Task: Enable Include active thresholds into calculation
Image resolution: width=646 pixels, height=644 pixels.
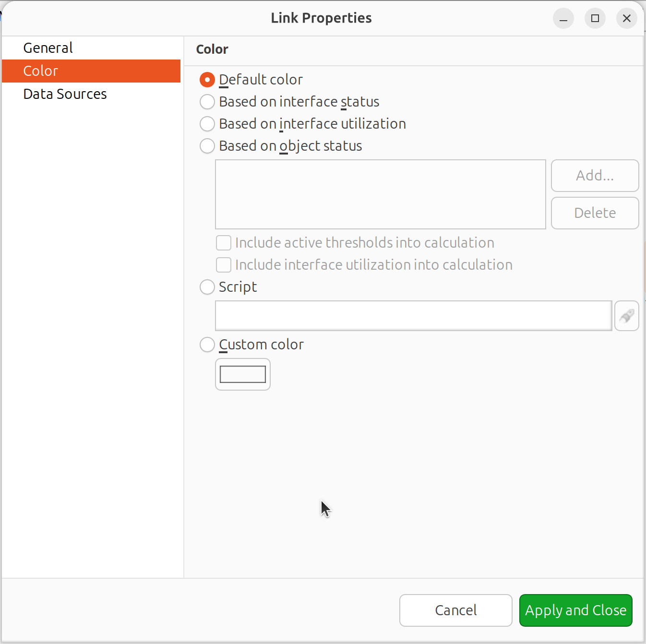Action: tap(224, 243)
